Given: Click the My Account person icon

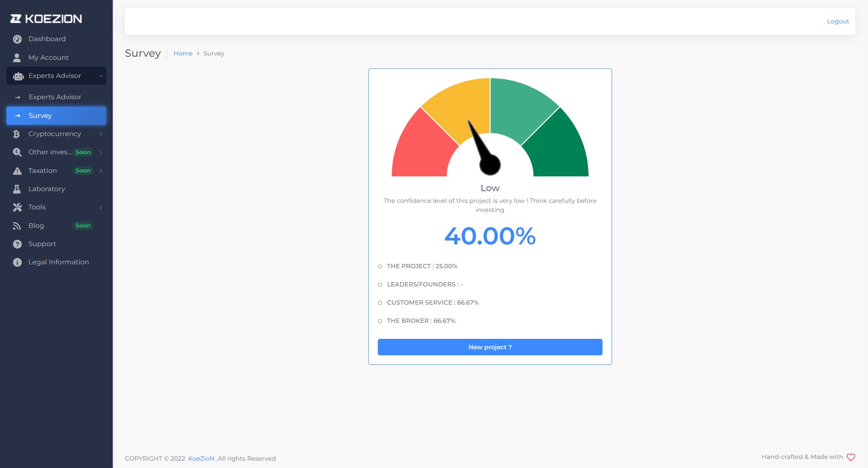Looking at the screenshot, I should coord(17,58).
